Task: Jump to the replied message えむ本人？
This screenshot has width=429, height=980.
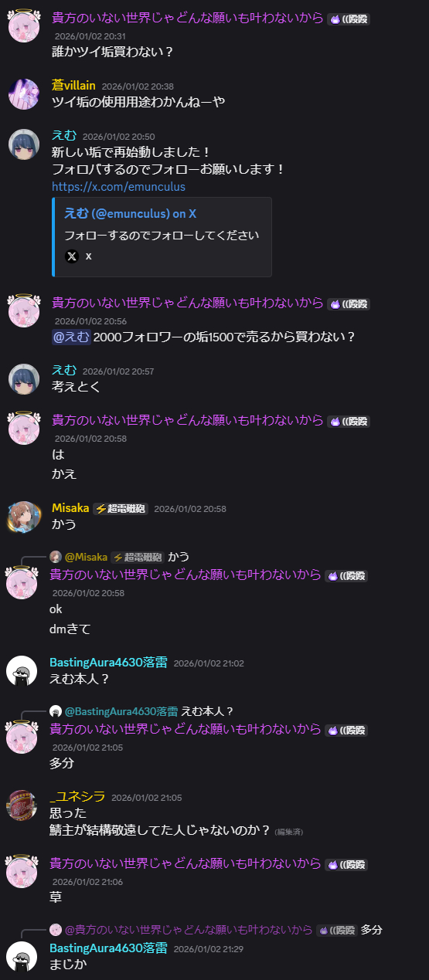Action: [x=207, y=711]
